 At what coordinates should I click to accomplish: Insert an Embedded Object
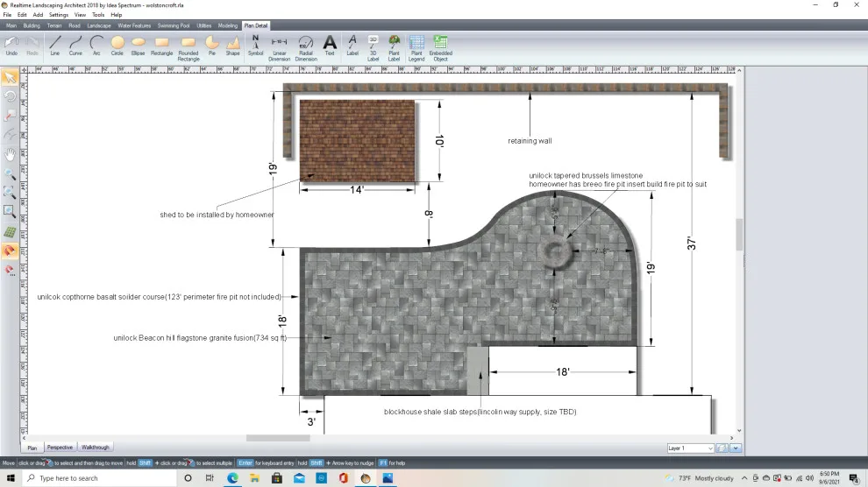(x=441, y=48)
